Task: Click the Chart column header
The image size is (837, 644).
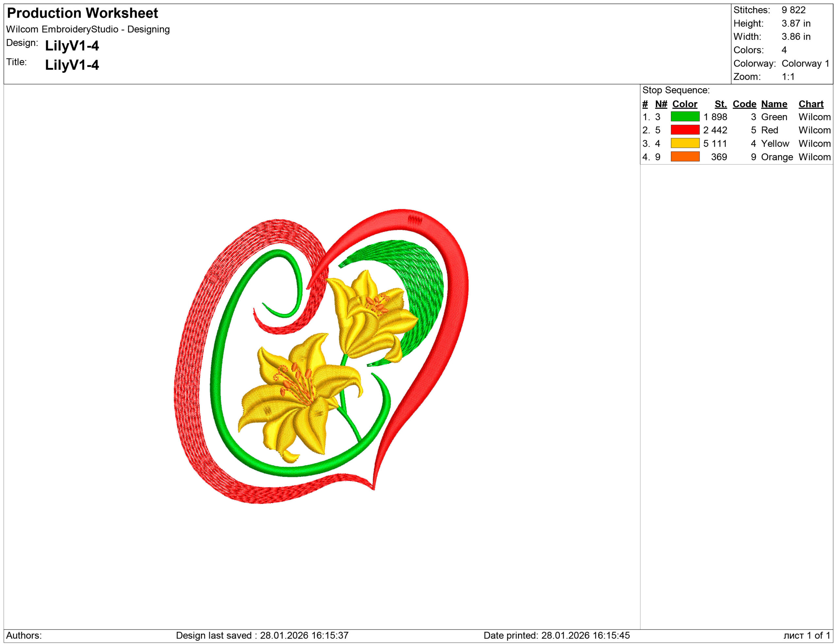Action: click(811, 104)
